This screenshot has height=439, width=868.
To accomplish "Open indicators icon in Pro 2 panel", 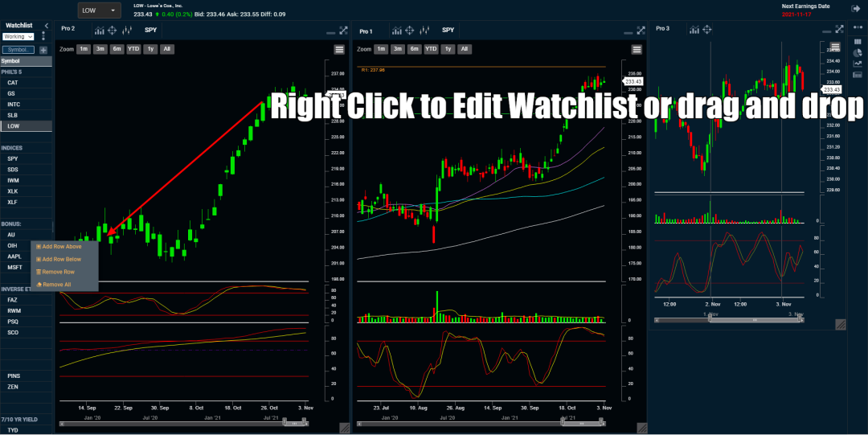I will 99,30.
